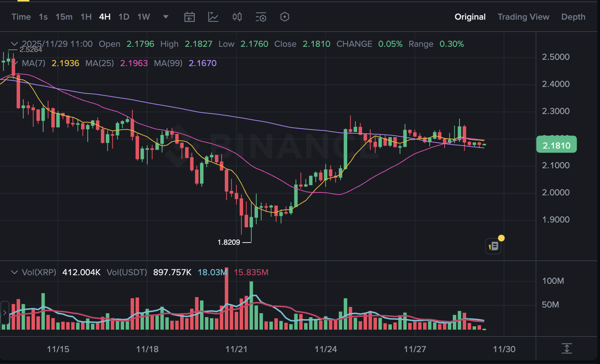Collapse the OHLC info row chevron
Image resolution: width=600 pixels, height=364 pixels.
[14, 44]
